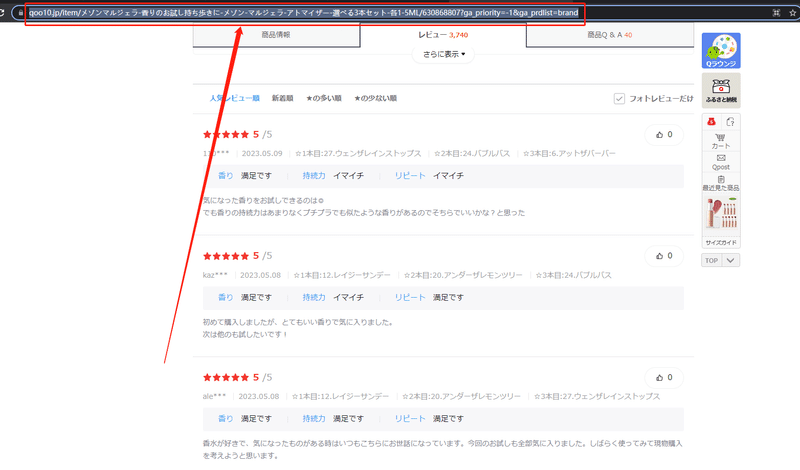Like the ale*** review thumbs-up
800x470 pixels.
[664, 378]
